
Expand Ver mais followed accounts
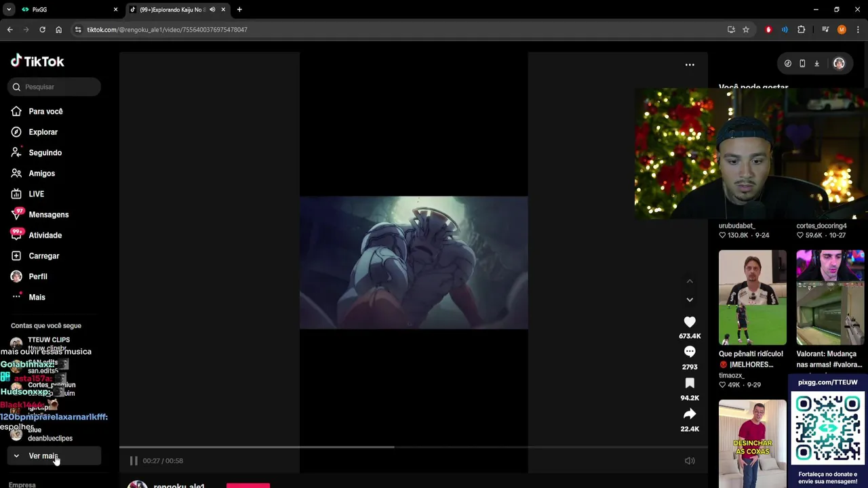[54, 456]
